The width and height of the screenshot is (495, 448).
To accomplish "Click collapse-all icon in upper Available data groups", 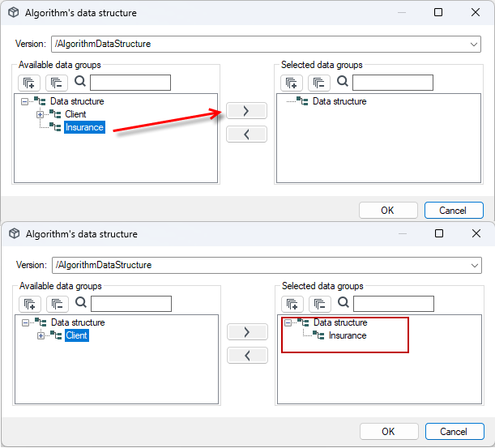I will 57,83.
